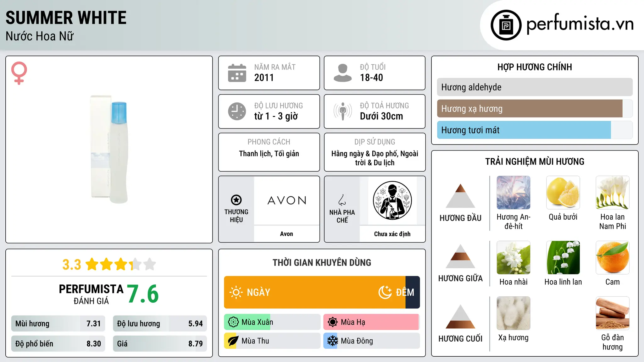
Task: Click the Hương cuối pyramid icon
Action: pyautogui.click(x=460, y=316)
